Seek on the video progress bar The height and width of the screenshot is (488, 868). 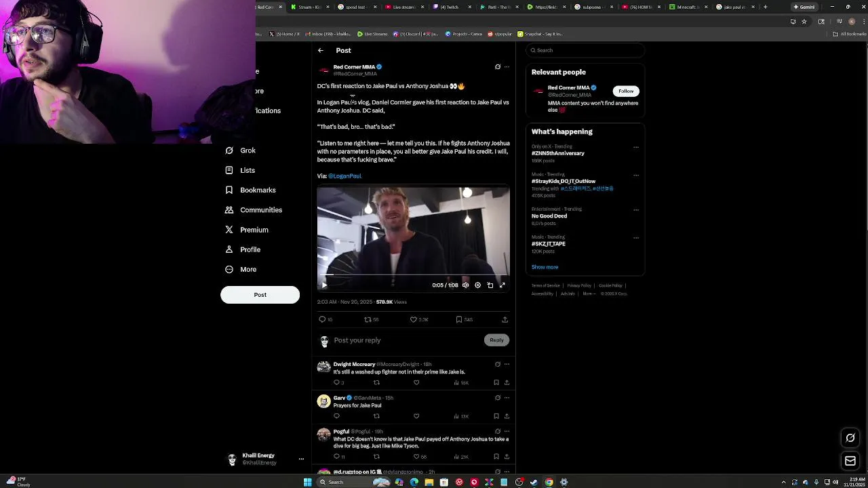coord(413,275)
